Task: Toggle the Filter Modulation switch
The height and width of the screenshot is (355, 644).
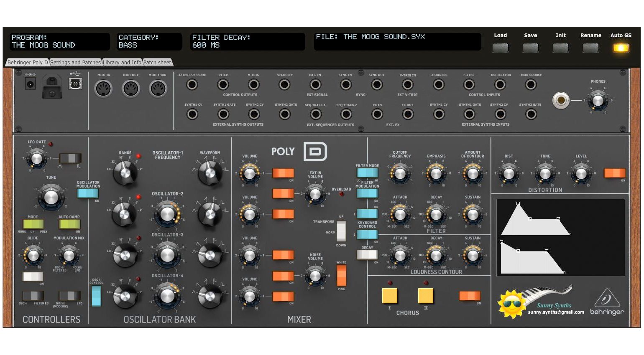Action: [367, 193]
